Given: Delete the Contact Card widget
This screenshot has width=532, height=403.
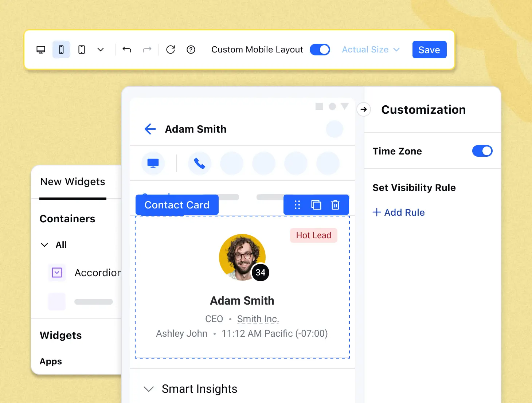Looking at the screenshot, I should (335, 205).
